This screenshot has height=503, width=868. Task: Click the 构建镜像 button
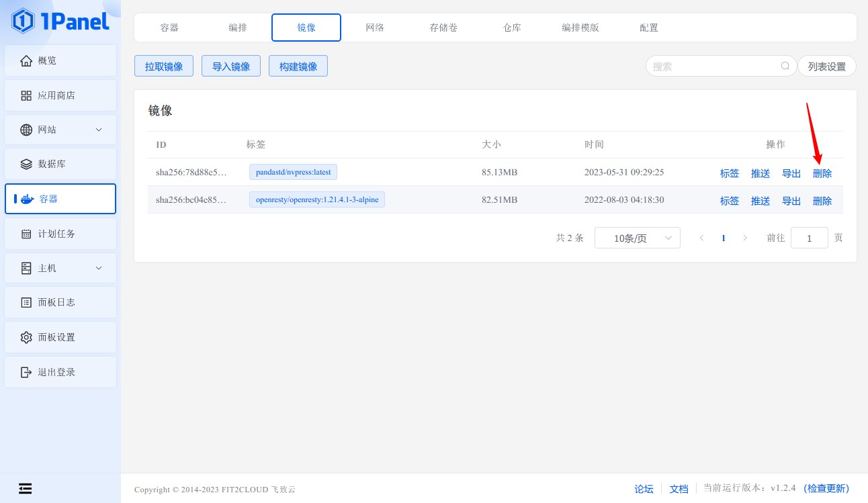(298, 66)
